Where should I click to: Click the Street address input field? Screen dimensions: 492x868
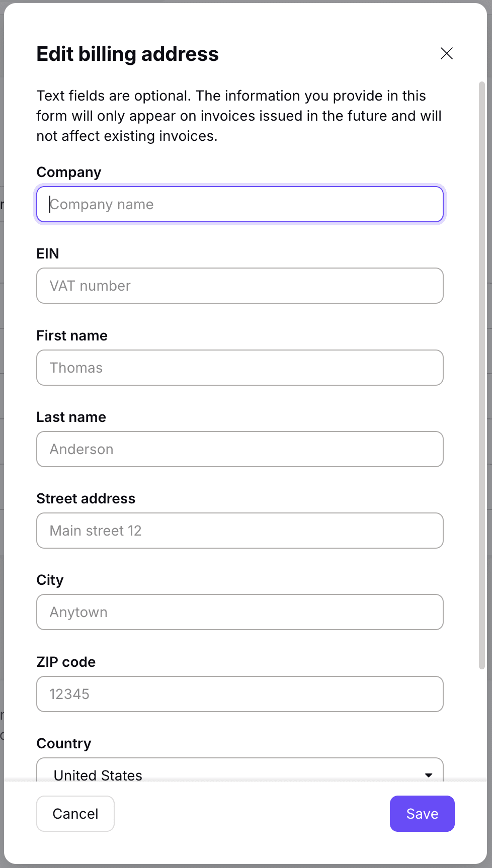(239, 531)
